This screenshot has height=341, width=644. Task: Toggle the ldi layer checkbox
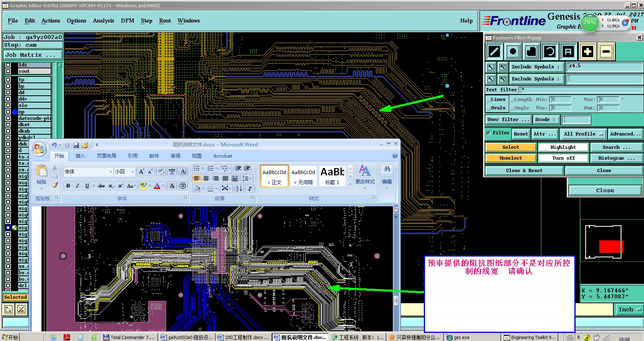coord(8,65)
